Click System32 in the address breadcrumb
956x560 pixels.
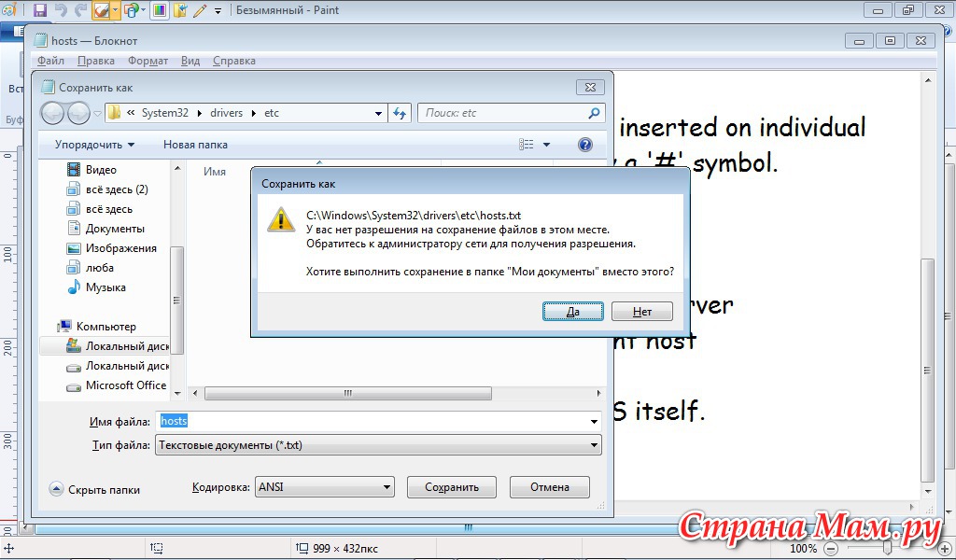point(165,113)
